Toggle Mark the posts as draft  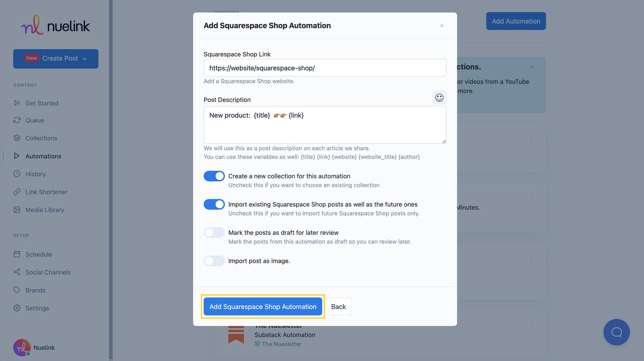point(214,232)
